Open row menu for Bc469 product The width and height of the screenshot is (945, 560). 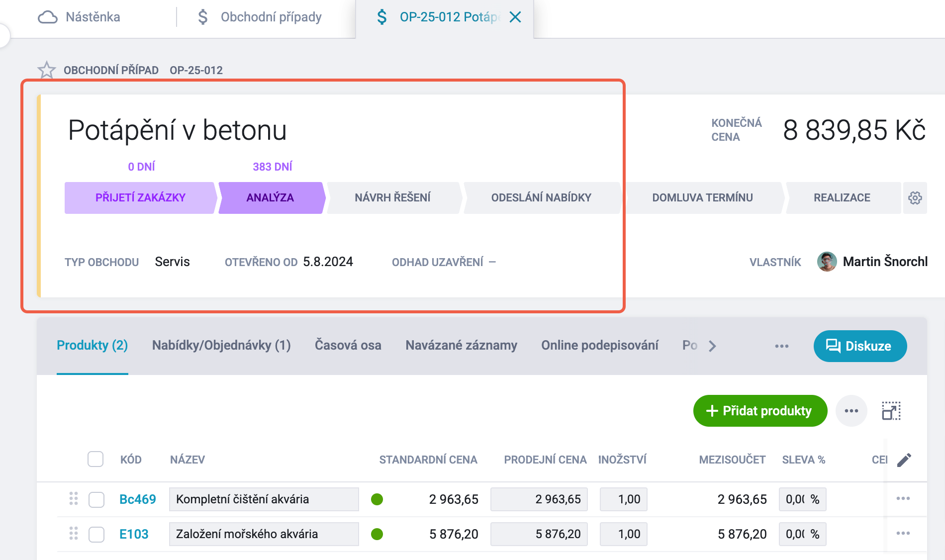903,498
